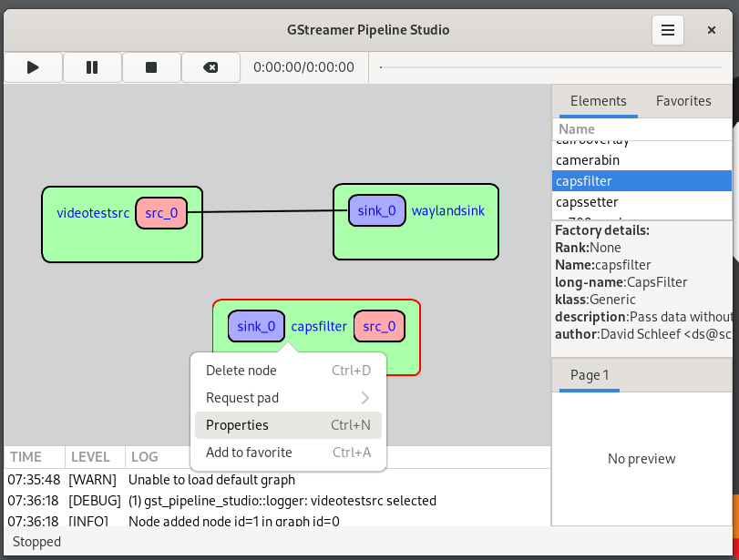This screenshot has height=560, width=739.
Task: Click the author David Schleef detail line
Action: coord(642,334)
